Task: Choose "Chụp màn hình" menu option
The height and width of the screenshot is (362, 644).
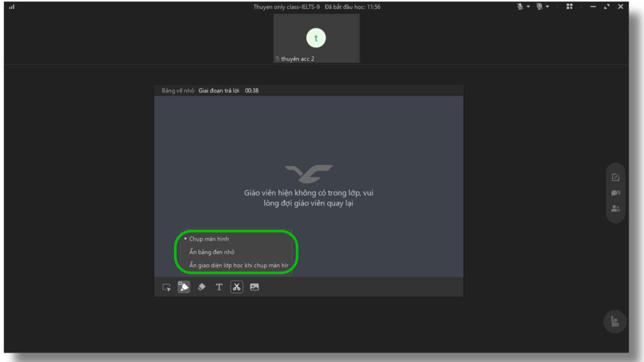Action: click(x=209, y=239)
